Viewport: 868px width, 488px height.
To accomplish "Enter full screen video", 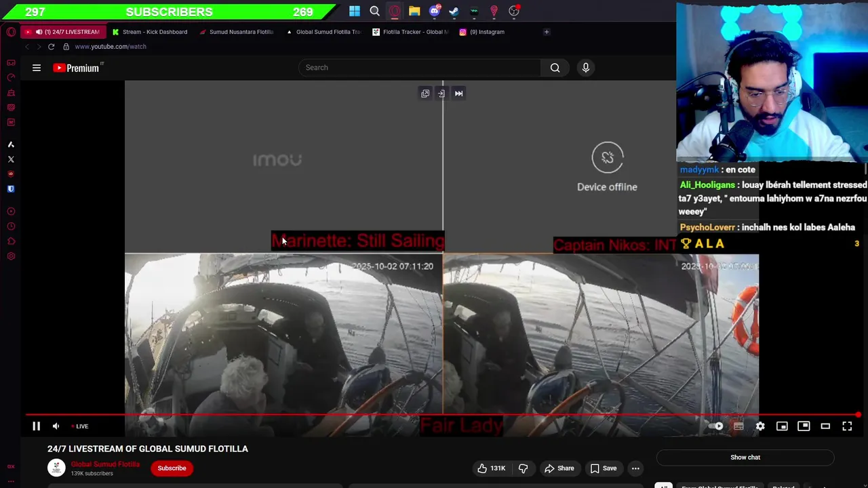I will pyautogui.click(x=847, y=426).
